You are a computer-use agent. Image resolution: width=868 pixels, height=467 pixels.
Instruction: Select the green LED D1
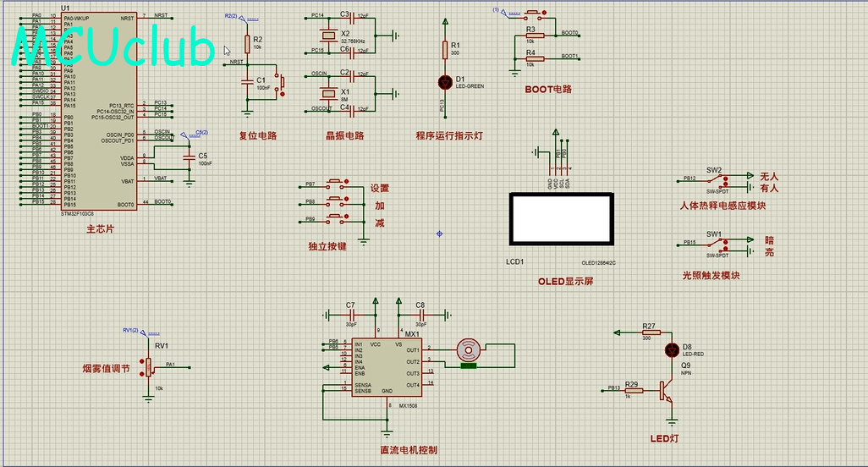[445, 82]
